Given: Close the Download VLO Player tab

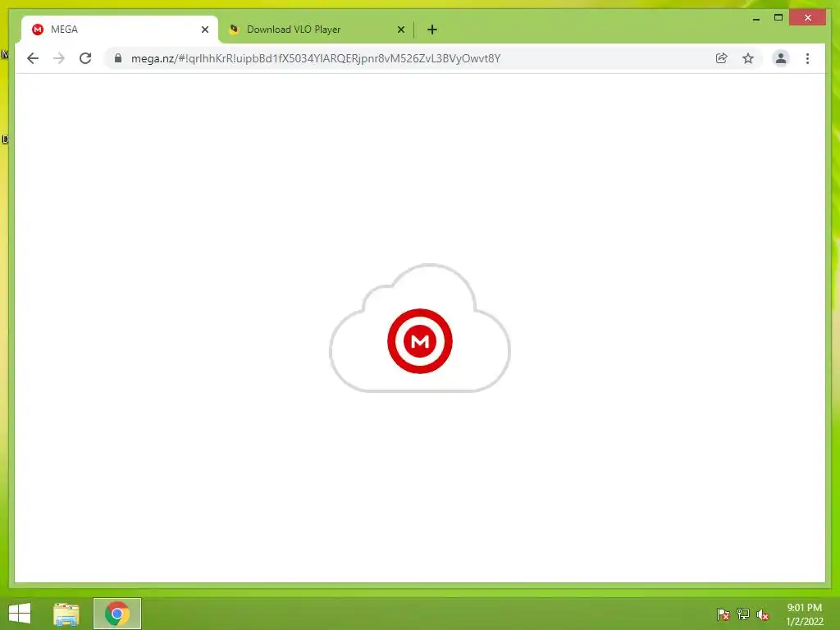Looking at the screenshot, I should 400,30.
